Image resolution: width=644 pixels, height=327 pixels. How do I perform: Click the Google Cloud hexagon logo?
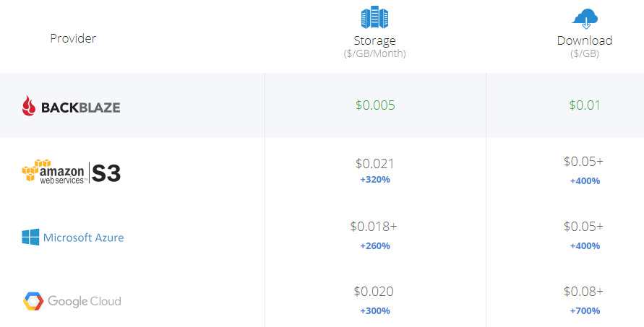pyautogui.click(x=33, y=301)
